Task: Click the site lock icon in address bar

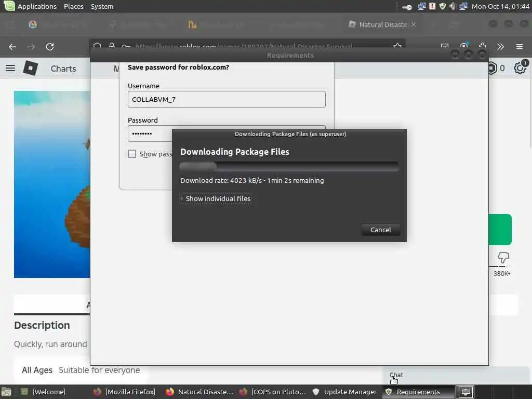Action: coord(112,46)
